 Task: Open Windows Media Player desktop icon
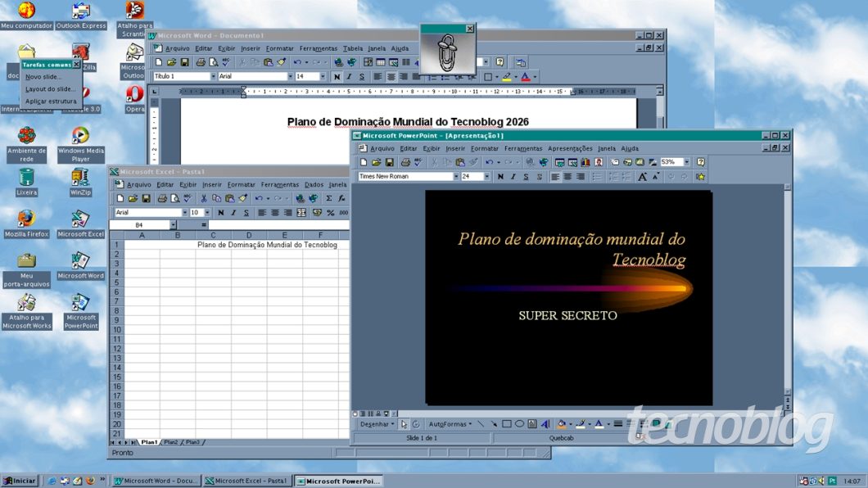[x=80, y=144]
